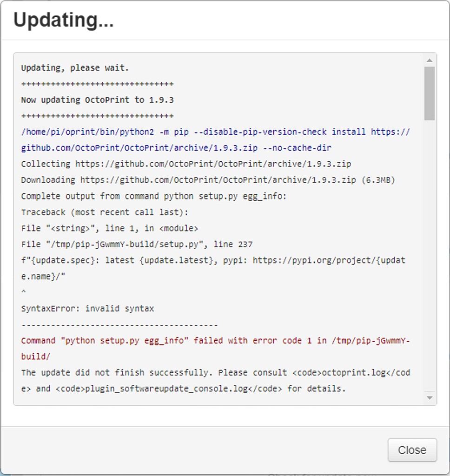Click the scrollbar down arrow in the log

430,398
